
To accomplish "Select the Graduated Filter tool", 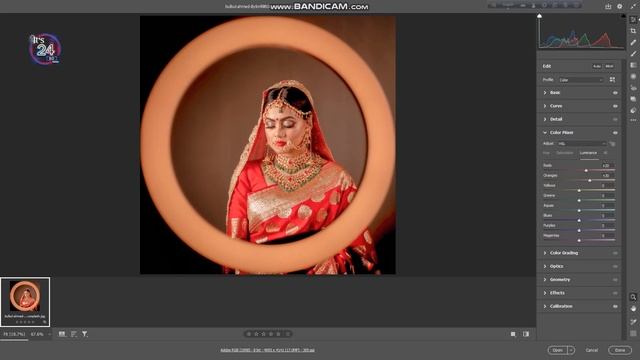I will coord(633,65).
